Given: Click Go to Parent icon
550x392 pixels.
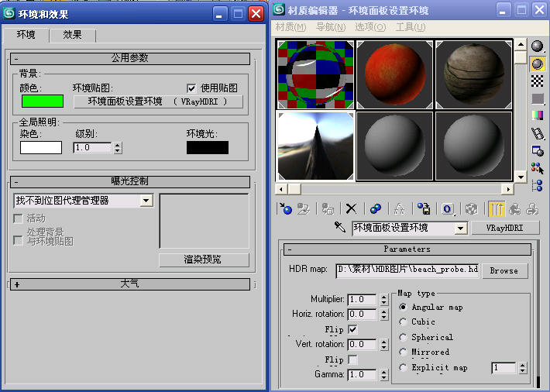Looking at the screenshot, I should (x=515, y=208).
